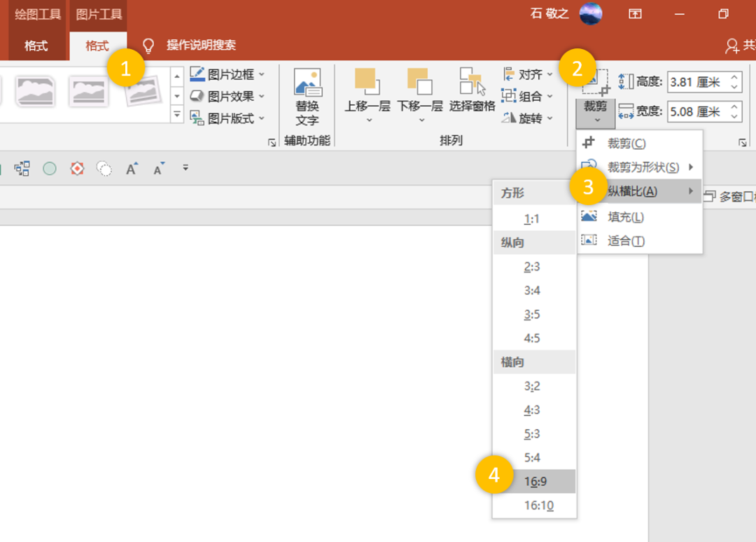The width and height of the screenshot is (756, 542).
Task: Decrease 宽度 width with down spinner
Action: point(734,117)
